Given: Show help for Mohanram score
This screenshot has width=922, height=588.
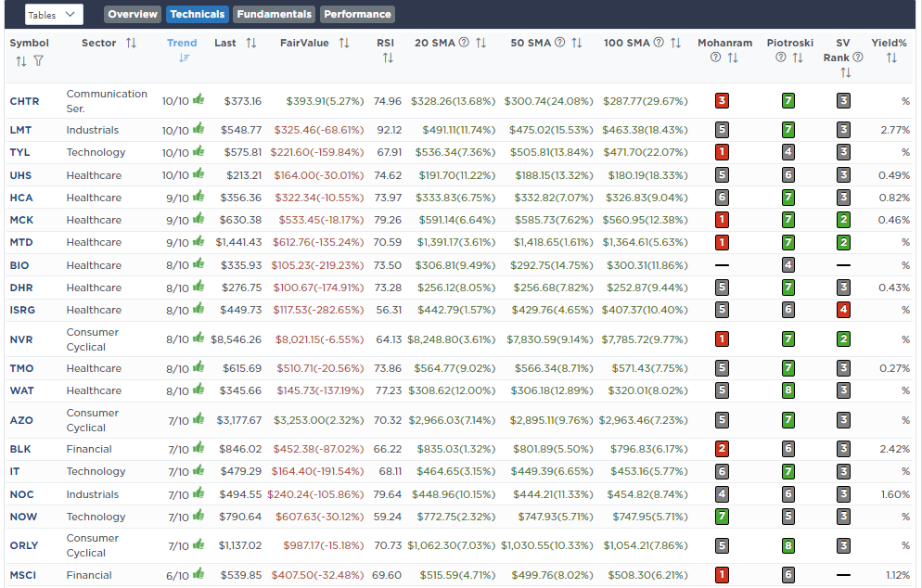Looking at the screenshot, I should 715,57.
